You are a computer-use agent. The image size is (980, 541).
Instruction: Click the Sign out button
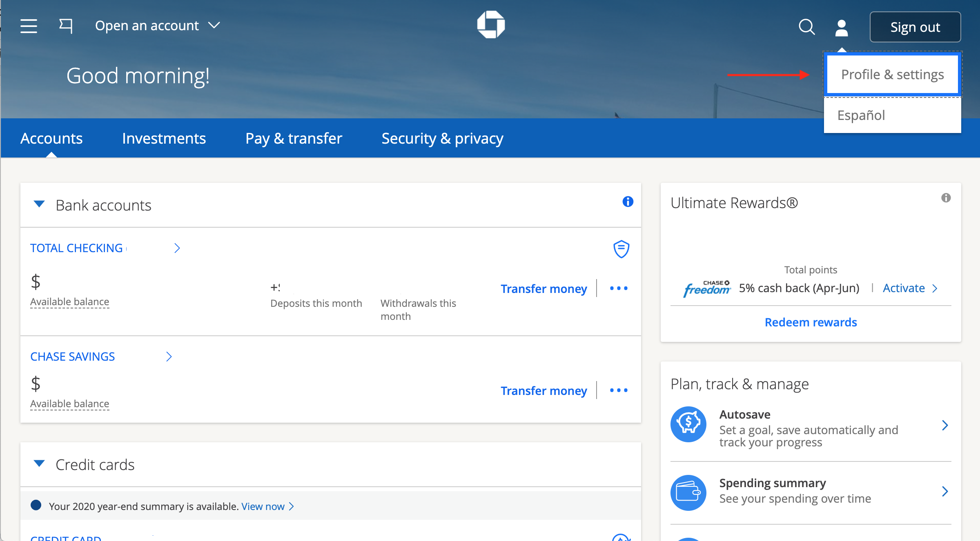pyautogui.click(x=915, y=27)
